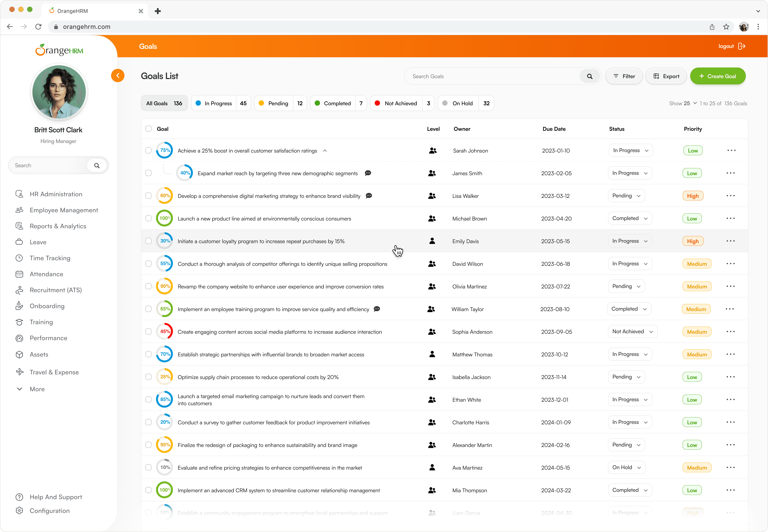Click the browser bookmark star icon
The width and height of the screenshot is (768, 532).
click(726, 27)
